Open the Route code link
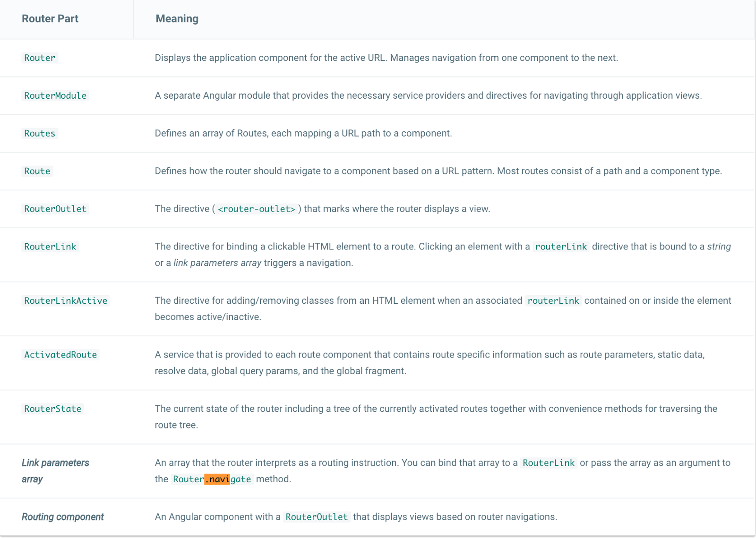This screenshot has width=756, height=538. 37,171
